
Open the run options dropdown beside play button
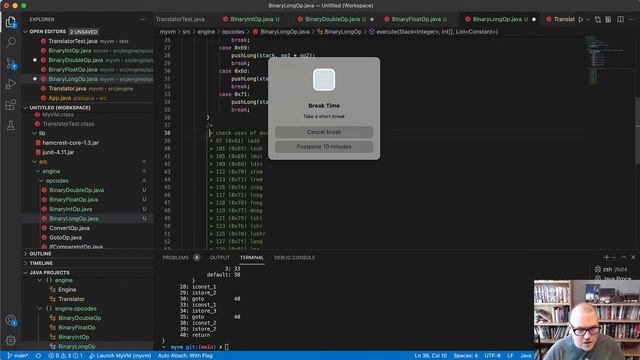click(x=588, y=19)
